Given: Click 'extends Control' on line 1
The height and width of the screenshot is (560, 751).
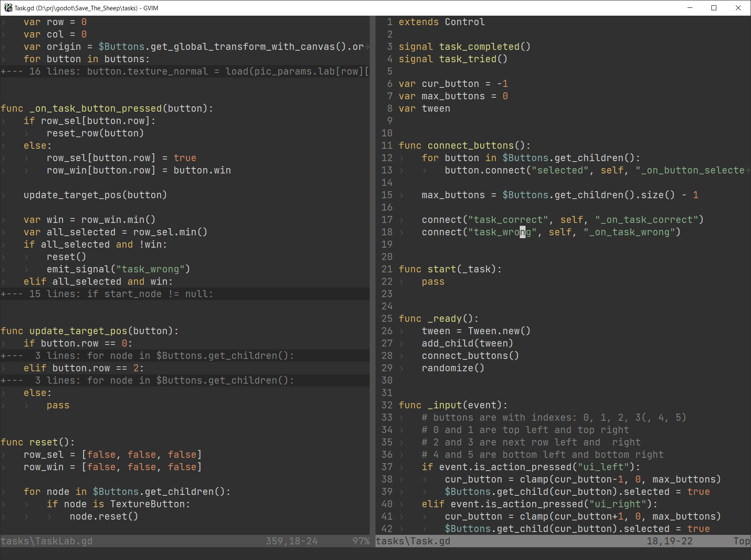Looking at the screenshot, I should click(x=441, y=22).
